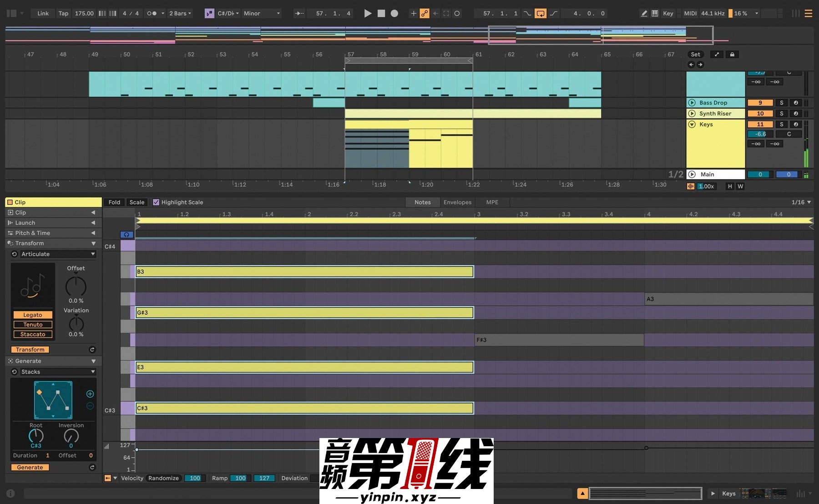The width and height of the screenshot is (819, 504).
Task: Click the Optimize Arrangement Height H button
Action: [730, 186]
